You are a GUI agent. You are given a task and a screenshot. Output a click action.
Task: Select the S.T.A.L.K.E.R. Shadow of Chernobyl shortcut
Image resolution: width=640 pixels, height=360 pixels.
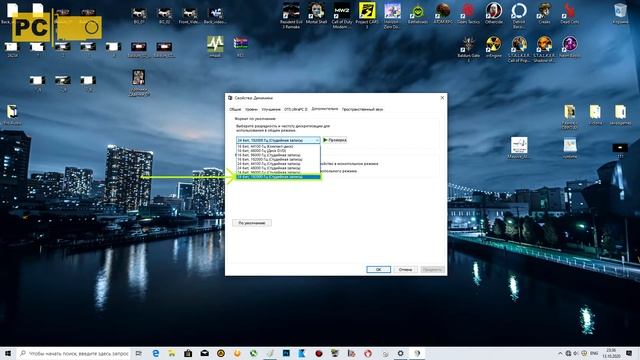click(544, 49)
